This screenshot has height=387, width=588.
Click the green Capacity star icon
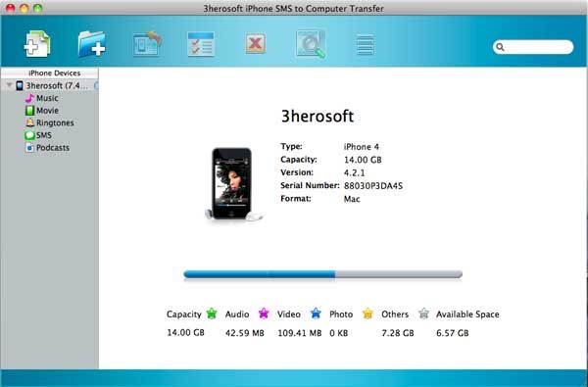[x=212, y=314]
